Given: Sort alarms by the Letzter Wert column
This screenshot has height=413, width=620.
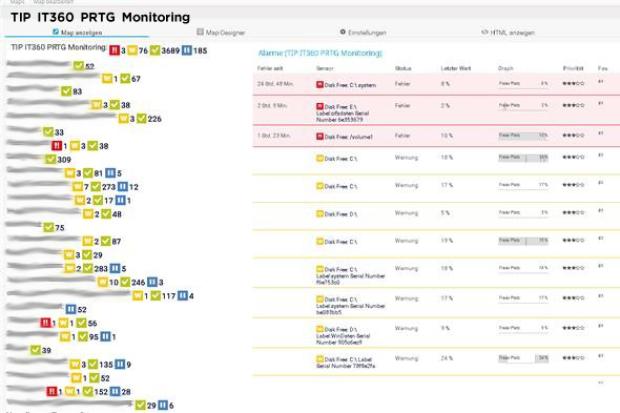Looking at the screenshot, I should point(456,68).
